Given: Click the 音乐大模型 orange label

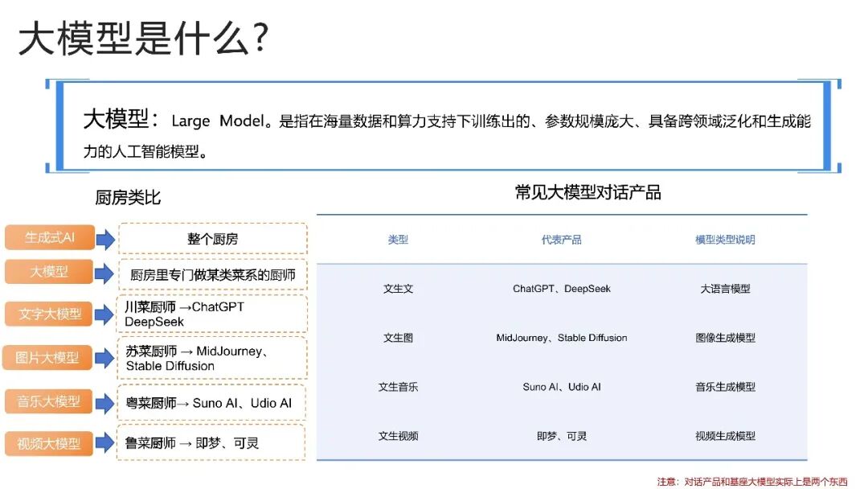Looking at the screenshot, I should [49, 401].
